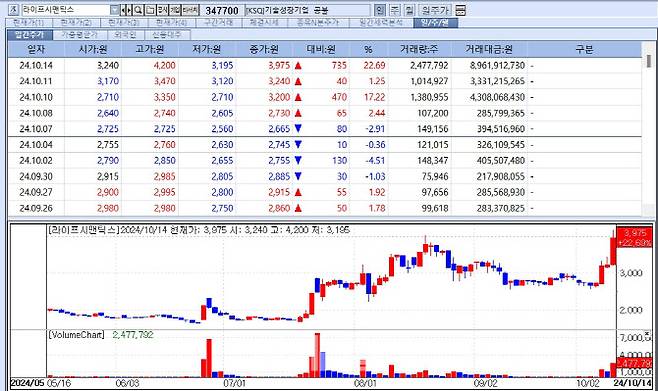Click the VolumeChart label
This screenshot has width=658, height=391.
coord(76,335)
